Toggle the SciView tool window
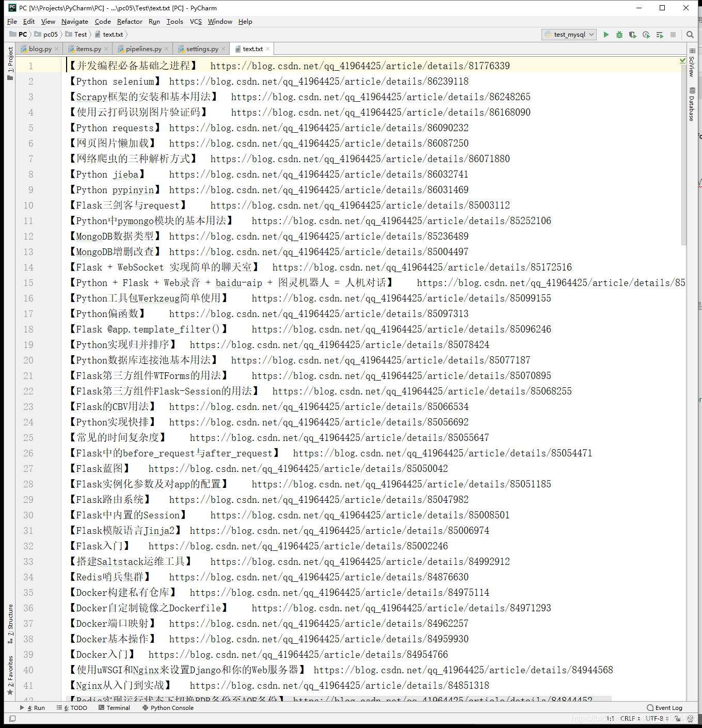The image size is (702, 728). 692,62
